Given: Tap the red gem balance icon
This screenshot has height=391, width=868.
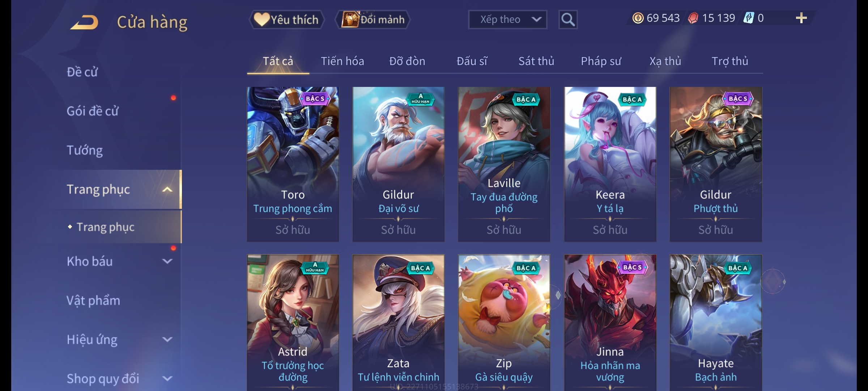Looking at the screenshot, I should click(693, 18).
